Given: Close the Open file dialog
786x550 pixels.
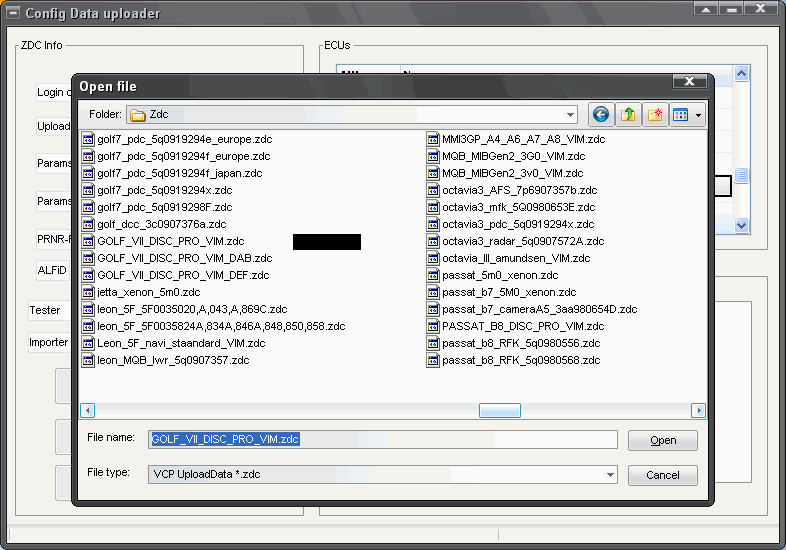Looking at the screenshot, I should (x=689, y=81).
